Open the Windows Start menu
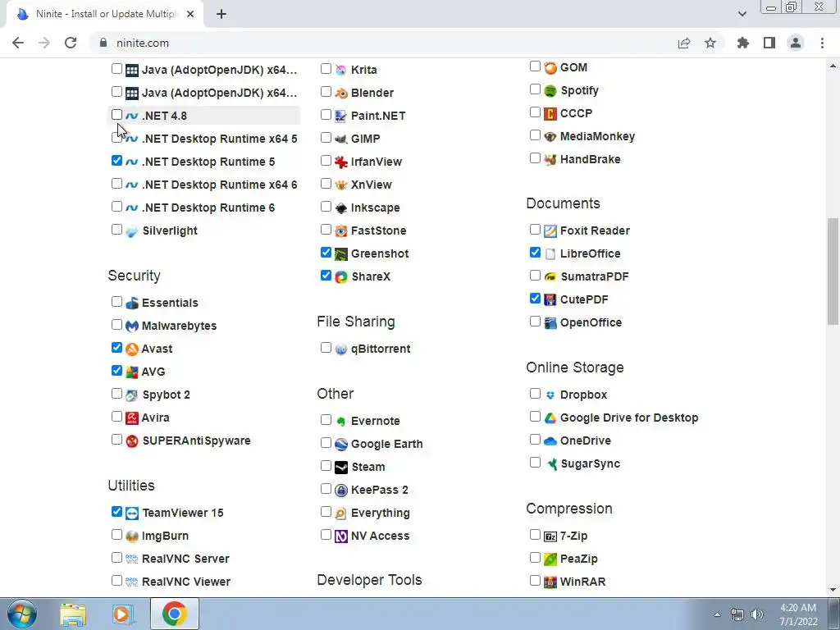This screenshot has width=840, height=630. 22,614
